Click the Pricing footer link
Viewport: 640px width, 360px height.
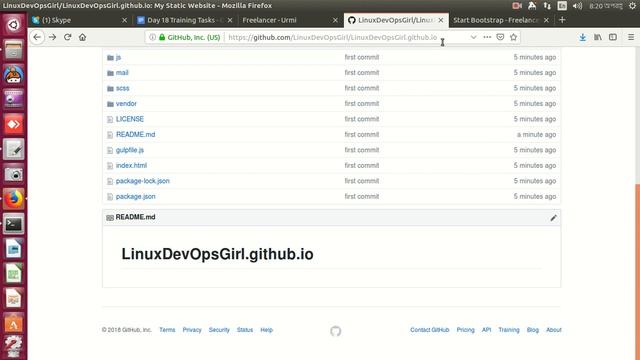tap(465, 330)
